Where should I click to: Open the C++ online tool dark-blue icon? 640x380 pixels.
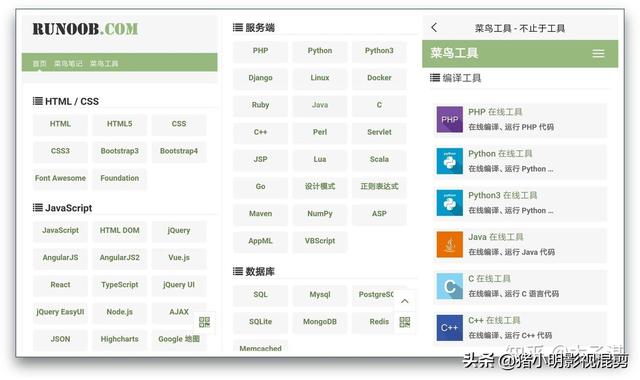coord(449,328)
